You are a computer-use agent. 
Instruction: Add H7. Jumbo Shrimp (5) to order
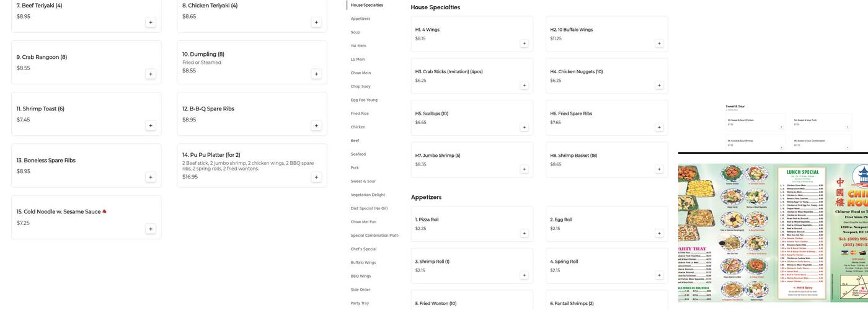point(524,169)
